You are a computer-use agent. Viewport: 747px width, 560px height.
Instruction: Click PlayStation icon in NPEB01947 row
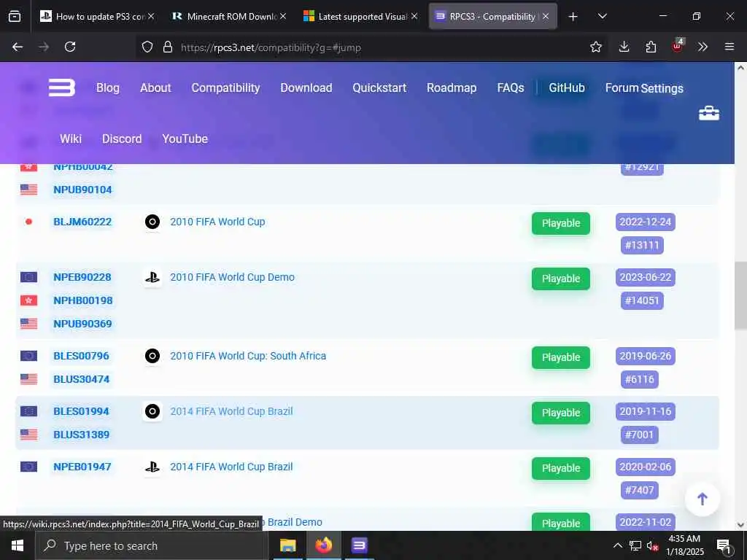(152, 467)
